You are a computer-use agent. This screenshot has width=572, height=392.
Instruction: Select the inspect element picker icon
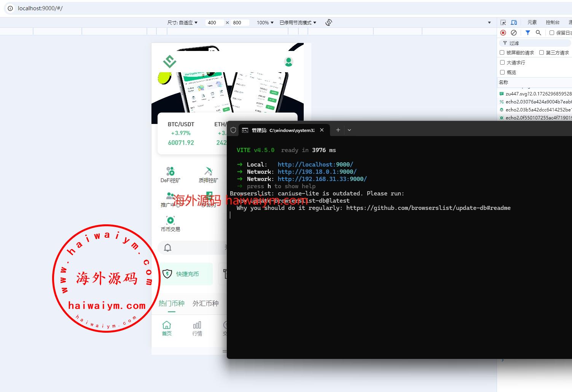503,22
